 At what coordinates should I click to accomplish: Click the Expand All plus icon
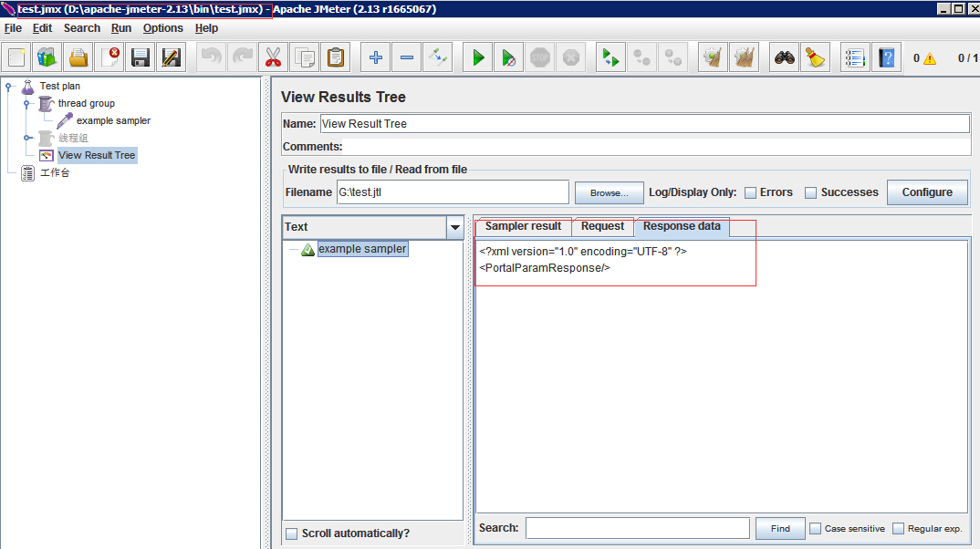point(375,57)
